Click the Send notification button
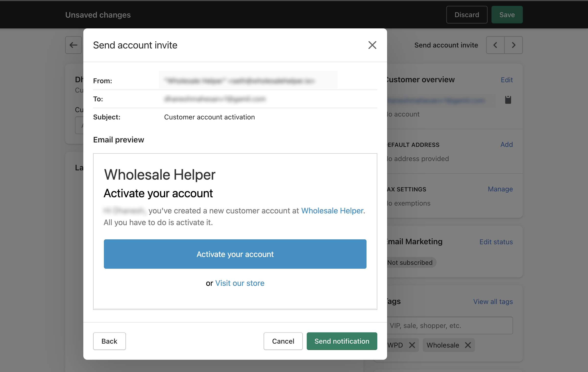The width and height of the screenshot is (588, 372). 342,341
